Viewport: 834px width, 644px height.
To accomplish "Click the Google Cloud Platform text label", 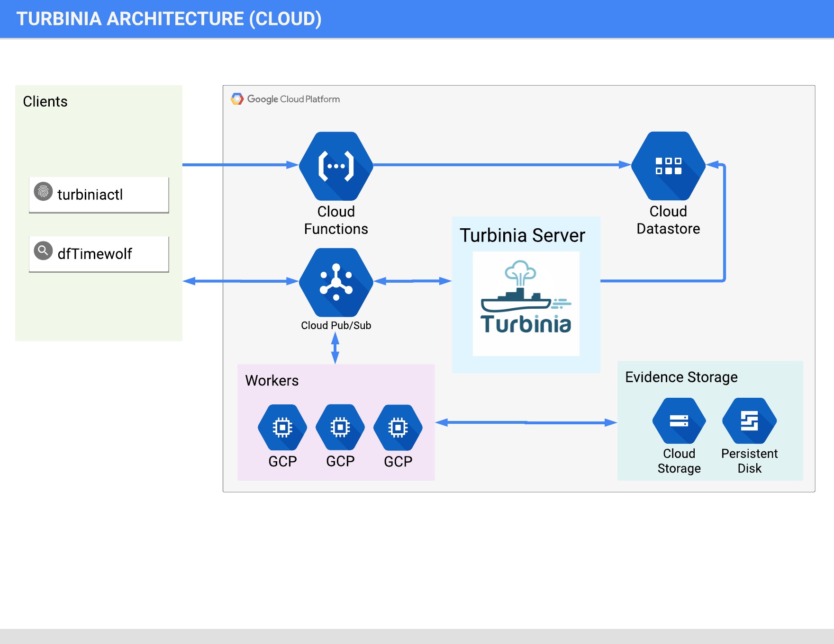I will click(x=293, y=99).
